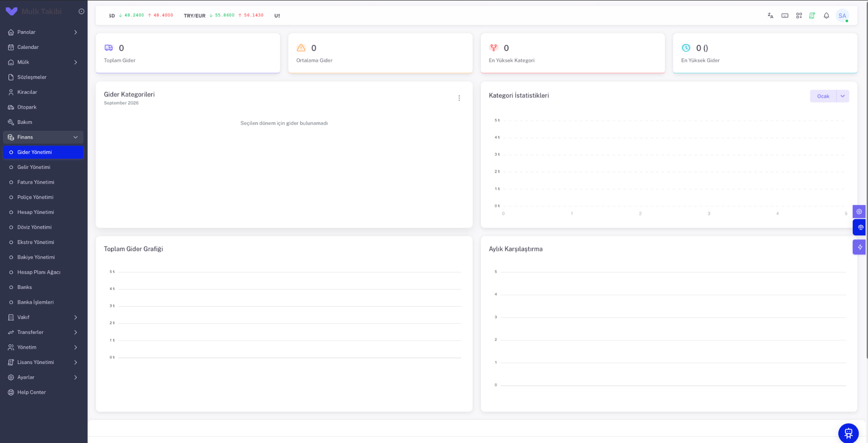Open the quick apps grid icon
Screen dimensions: 868x443
(x=799, y=16)
